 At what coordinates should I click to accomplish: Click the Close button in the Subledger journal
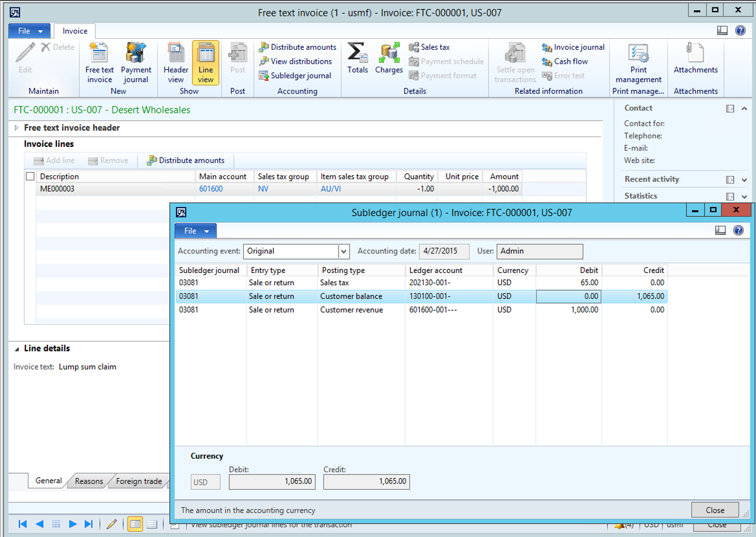coord(715,510)
